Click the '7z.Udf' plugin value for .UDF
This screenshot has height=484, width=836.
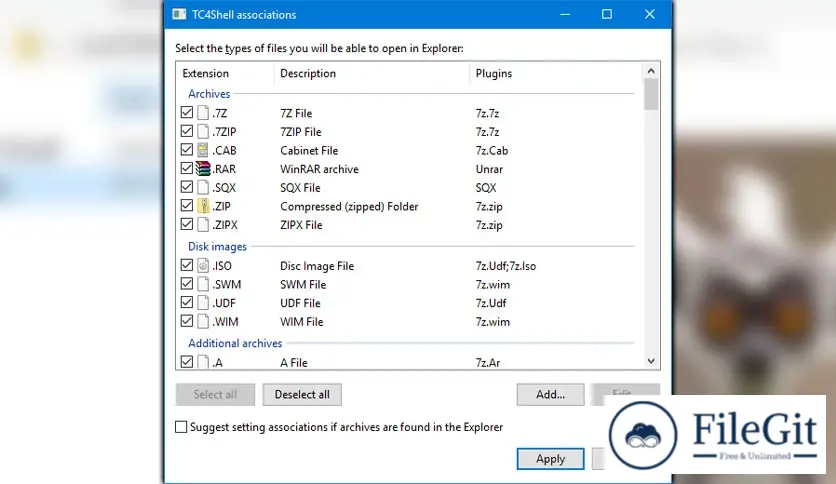(491, 303)
